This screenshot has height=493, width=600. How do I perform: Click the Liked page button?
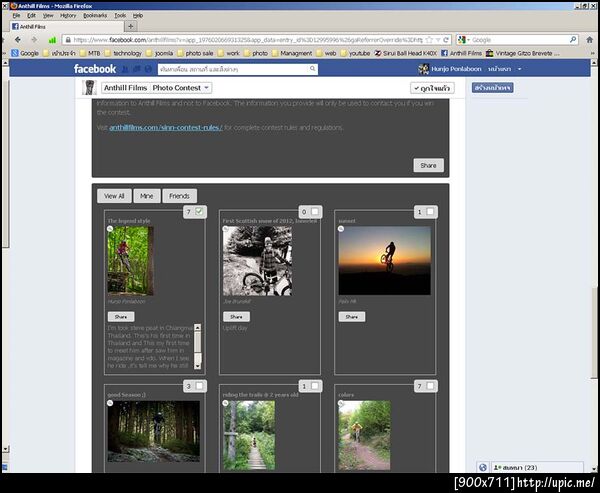[x=432, y=88]
